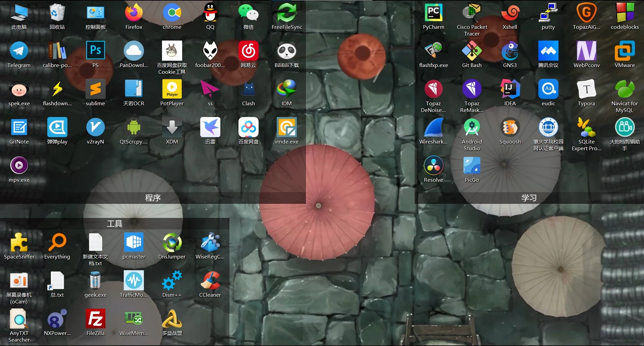Open the 总.txt shortcut file
The image size is (644, 346).
click(57, 281)
